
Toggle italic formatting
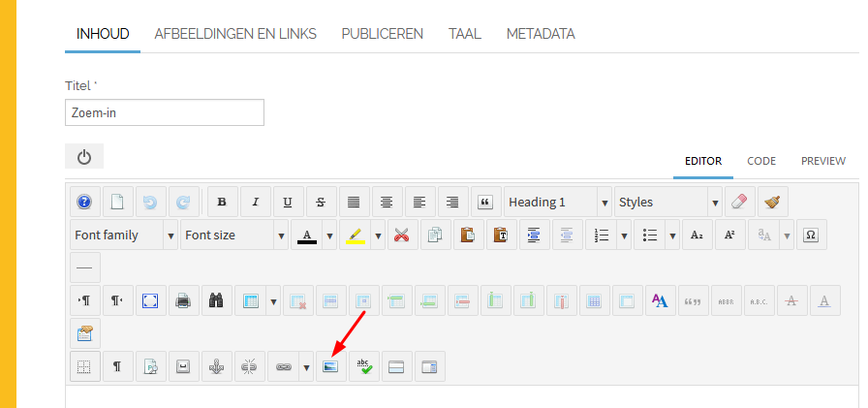point(255,203)
